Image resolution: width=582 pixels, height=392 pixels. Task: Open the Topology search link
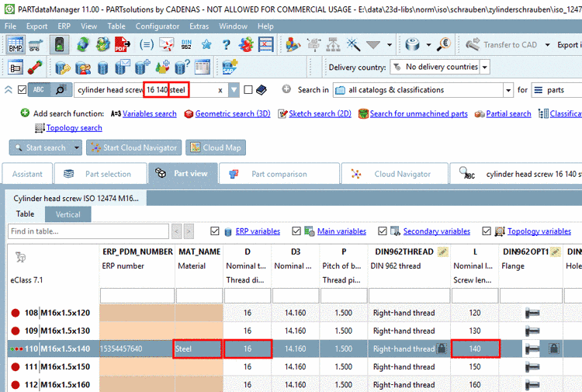[x=74, y=128]
